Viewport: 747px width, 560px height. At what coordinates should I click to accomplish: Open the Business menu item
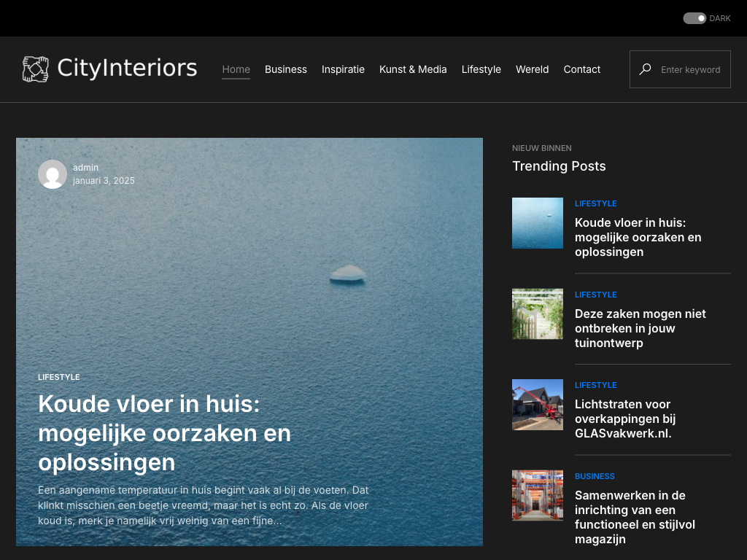coord(285,69)
